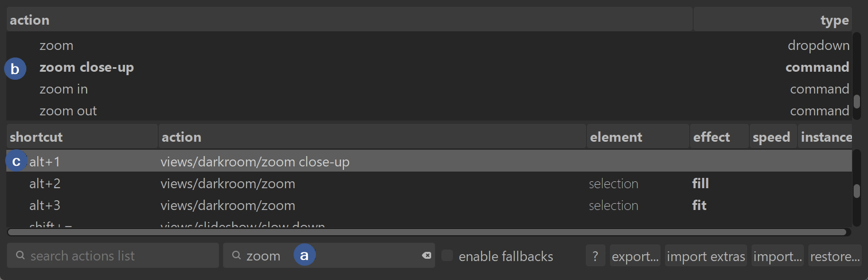
Task: Sort by the shortcut column header
Action: point(81,137)
